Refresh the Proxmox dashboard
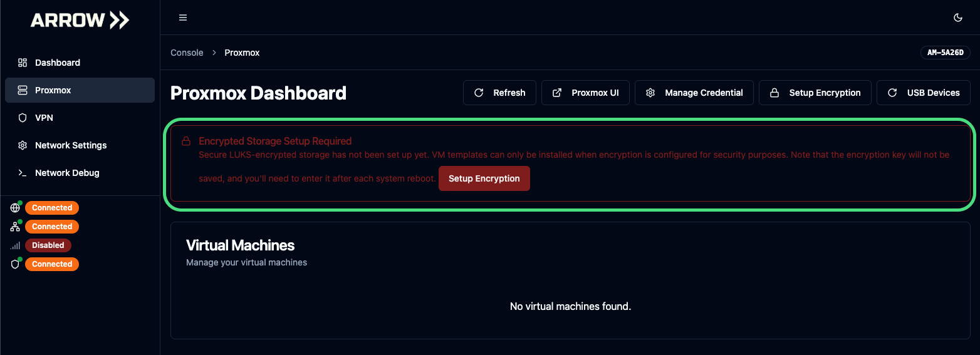980x355 pixels. 499,93
